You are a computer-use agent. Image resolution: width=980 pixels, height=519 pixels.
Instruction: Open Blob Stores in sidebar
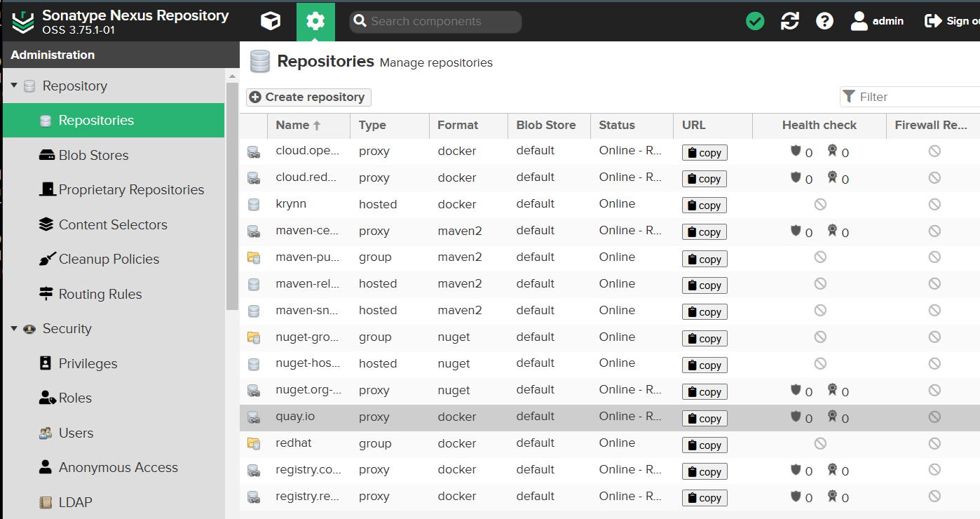(x=93, y=155)
